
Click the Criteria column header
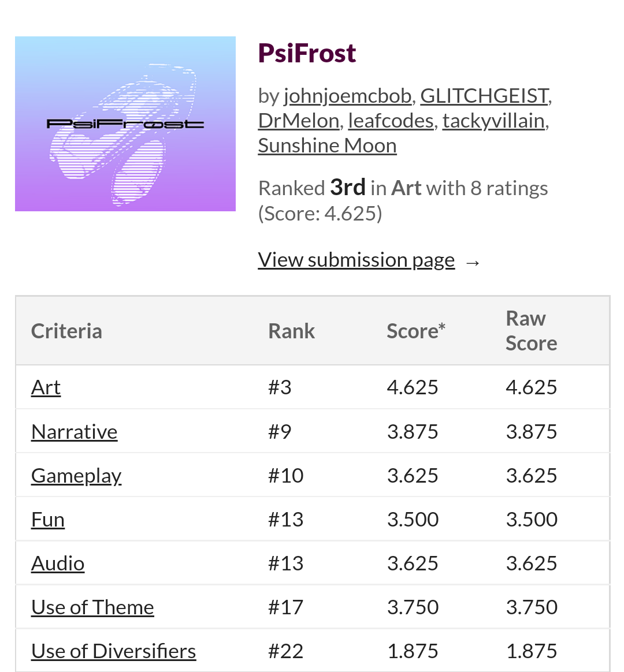point(66,331)
